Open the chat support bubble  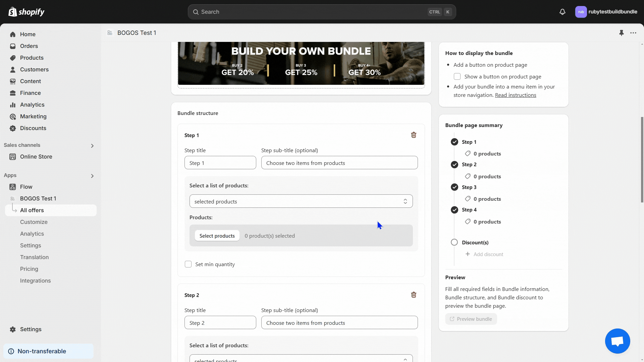click(617, 341)
